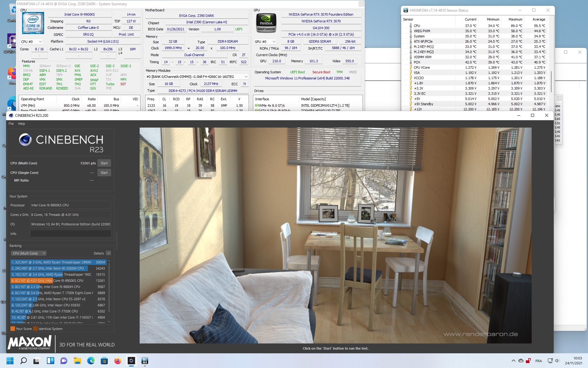Click the Intel Core i9 logo in HWiNFO
The height and width of the screenshot is (368, 588).
click(x=33, y=23)
